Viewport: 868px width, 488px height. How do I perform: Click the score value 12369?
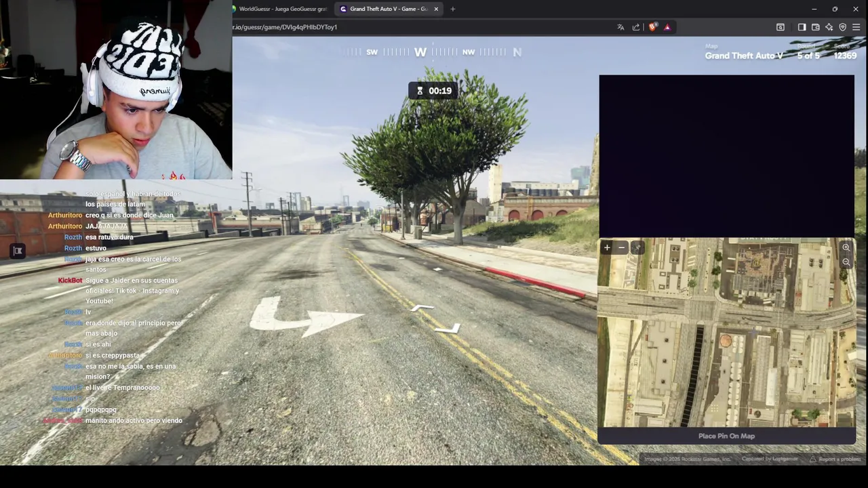click(x=845, y=56)
